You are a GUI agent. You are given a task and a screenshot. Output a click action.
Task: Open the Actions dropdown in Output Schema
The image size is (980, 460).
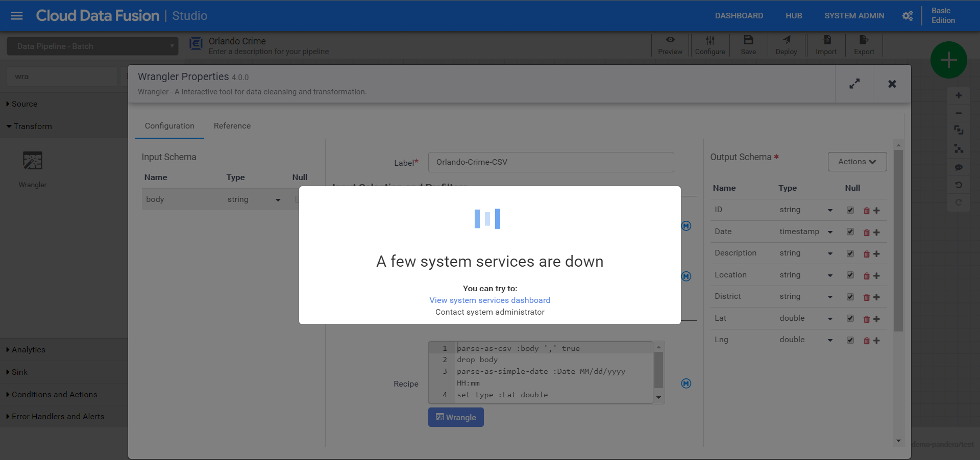pos(856,162)
